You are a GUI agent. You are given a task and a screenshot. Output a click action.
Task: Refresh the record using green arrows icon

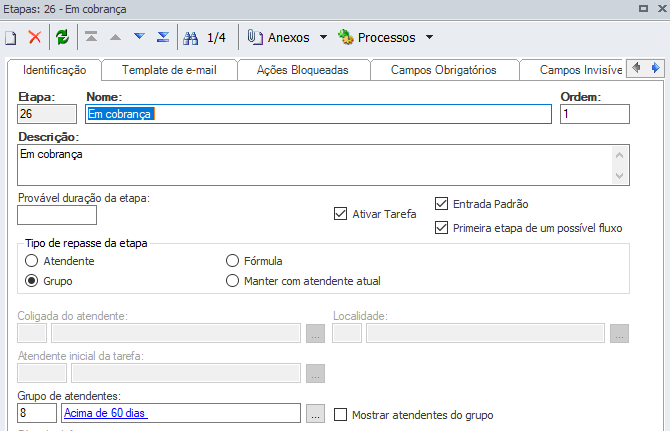click(62, 37)
